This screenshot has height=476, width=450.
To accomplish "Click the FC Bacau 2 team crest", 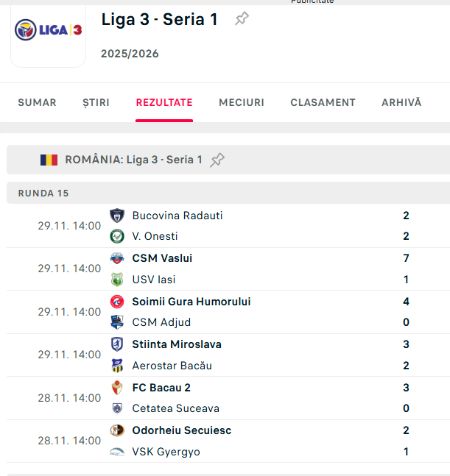I will click(x=117, y=388).
